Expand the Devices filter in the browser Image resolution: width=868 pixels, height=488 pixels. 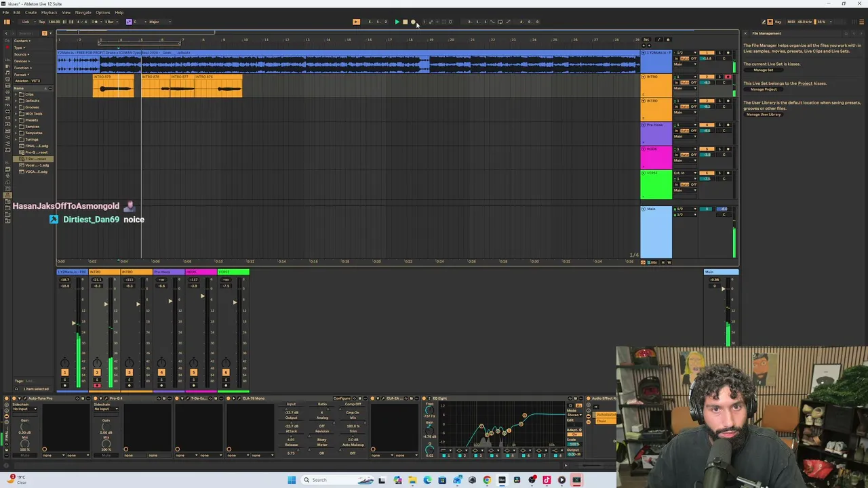(21, 61)
